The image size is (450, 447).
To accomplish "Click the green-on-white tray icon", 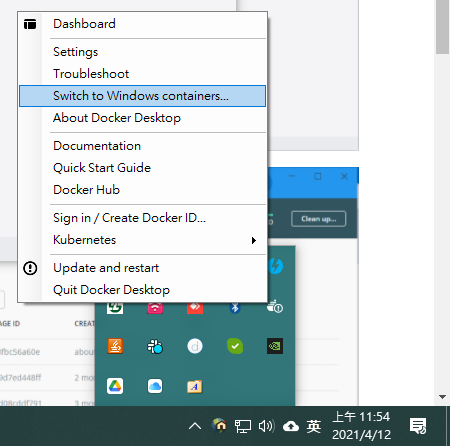I will click(115, 307).
